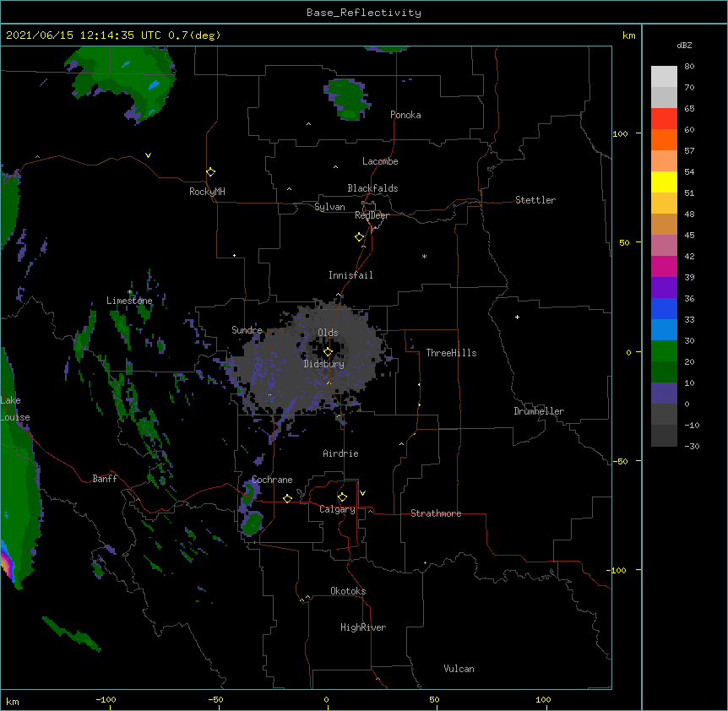728x711 pixels.
Task: Click the green echo cell southwest of Cochrane
Action: click(x=253, y=524)
